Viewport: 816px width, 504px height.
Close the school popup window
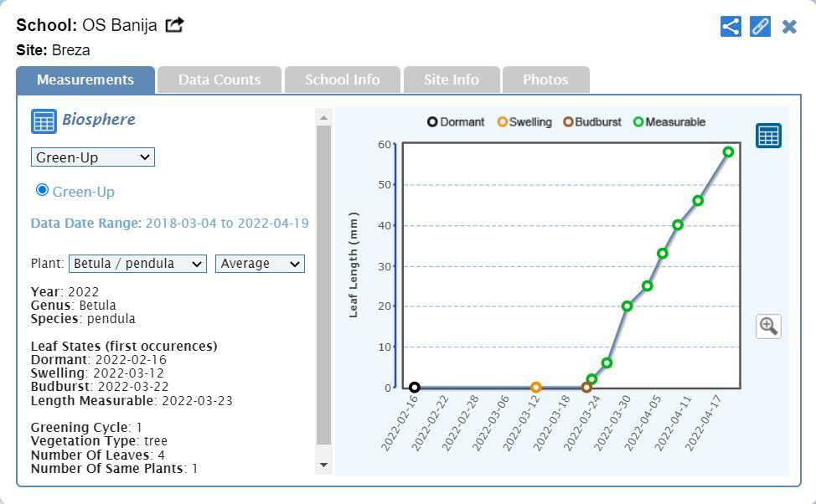789,27
